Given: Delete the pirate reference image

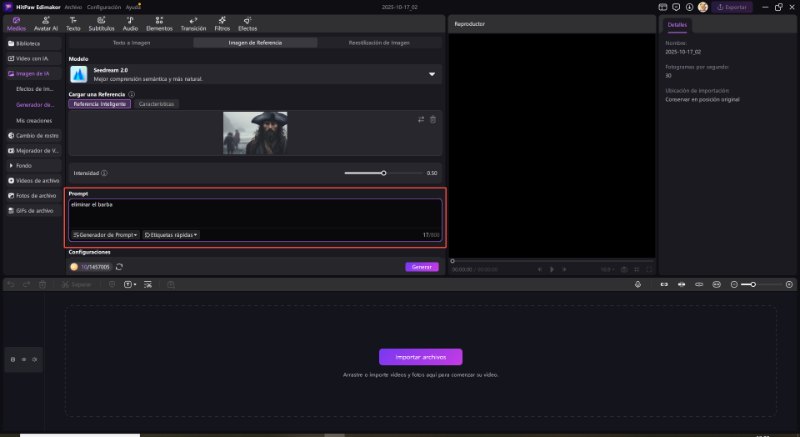Looking at the screenshot, I should pyautogui.click(x=433, y=120).
